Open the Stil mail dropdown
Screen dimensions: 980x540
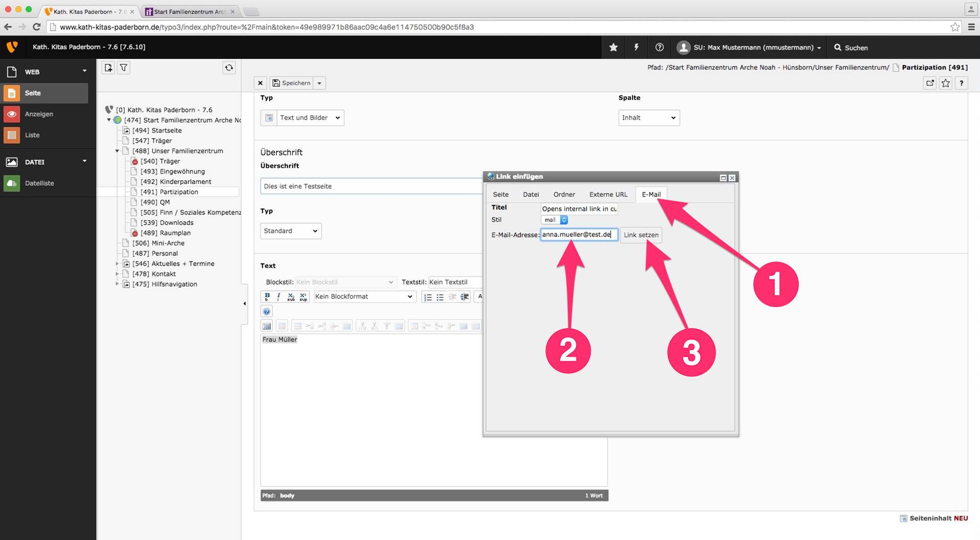[555, 220]
